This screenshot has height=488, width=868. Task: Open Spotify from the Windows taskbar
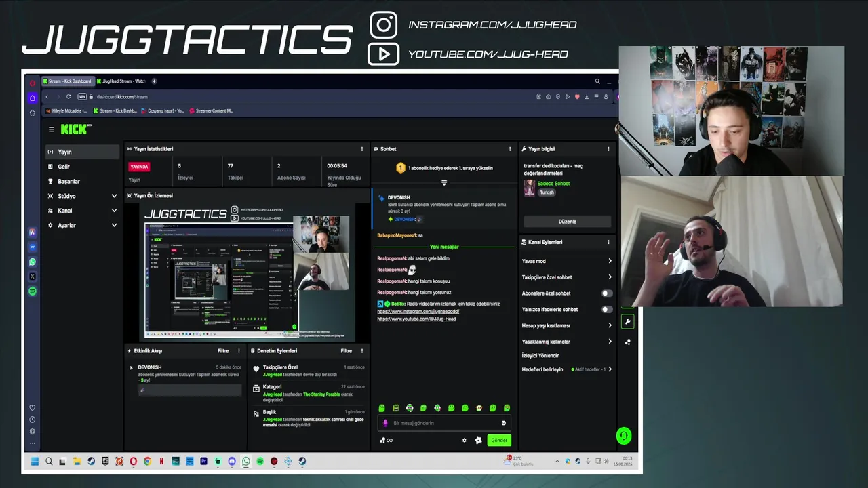[x=260, y=462]
